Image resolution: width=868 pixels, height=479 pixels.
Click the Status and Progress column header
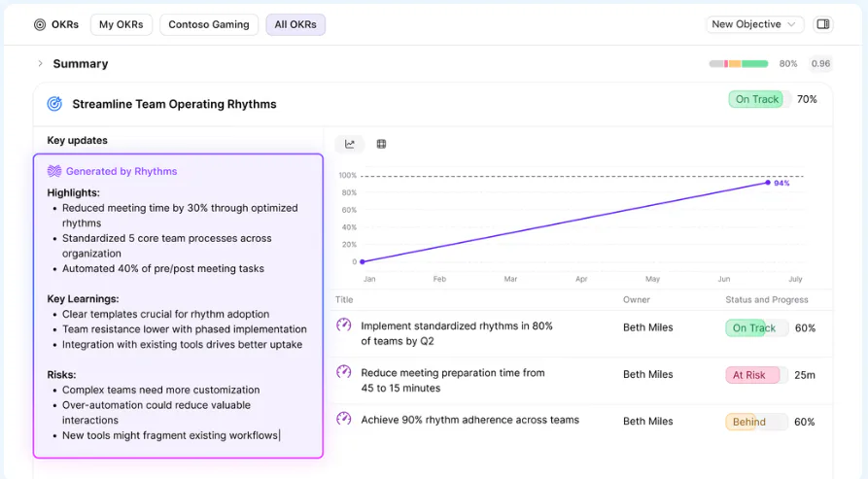[767, 300]
